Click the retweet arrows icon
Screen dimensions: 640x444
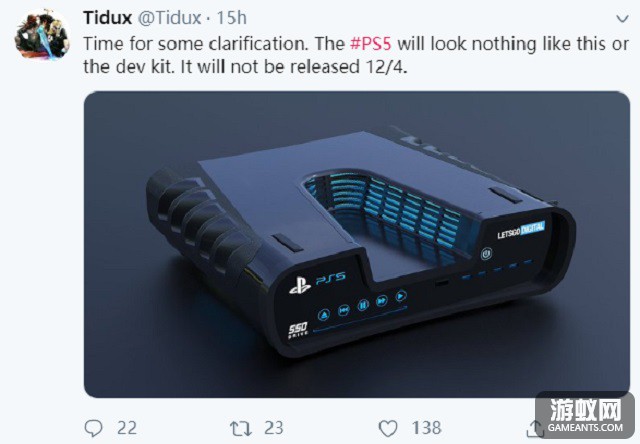[x=241, y=428]
